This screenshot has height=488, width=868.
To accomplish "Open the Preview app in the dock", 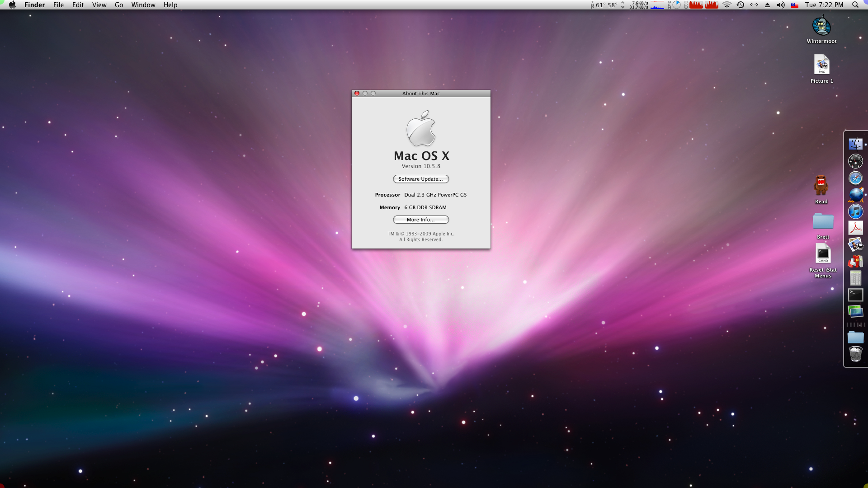I will coord(855,245).
